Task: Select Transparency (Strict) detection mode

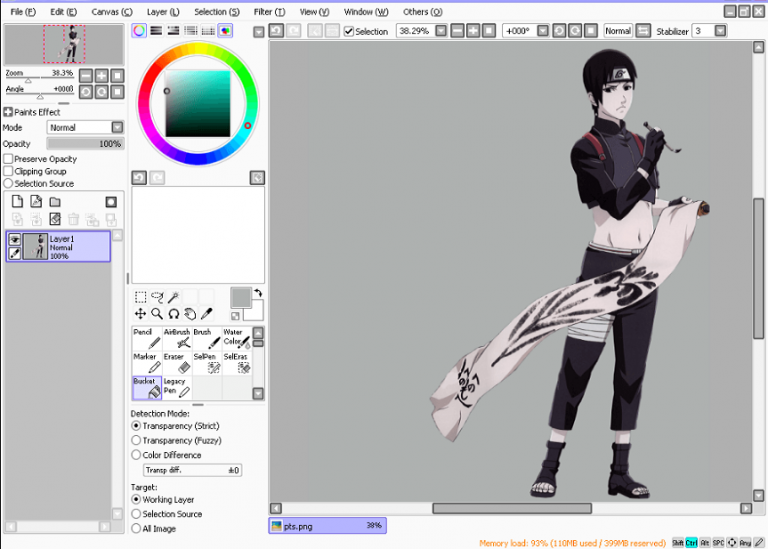Action: pos(136,426)
